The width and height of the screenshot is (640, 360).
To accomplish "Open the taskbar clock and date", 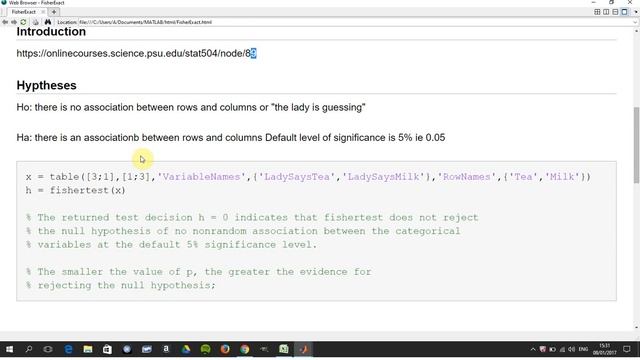I will click(x=604, y=349).
